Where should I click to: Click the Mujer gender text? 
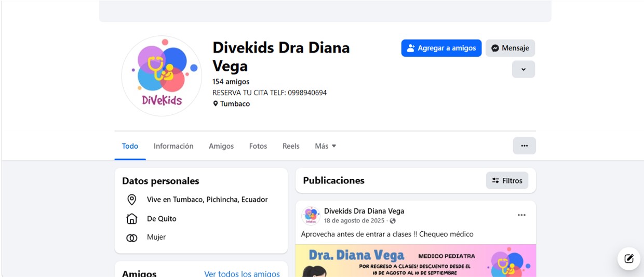[x=156, y=237]
